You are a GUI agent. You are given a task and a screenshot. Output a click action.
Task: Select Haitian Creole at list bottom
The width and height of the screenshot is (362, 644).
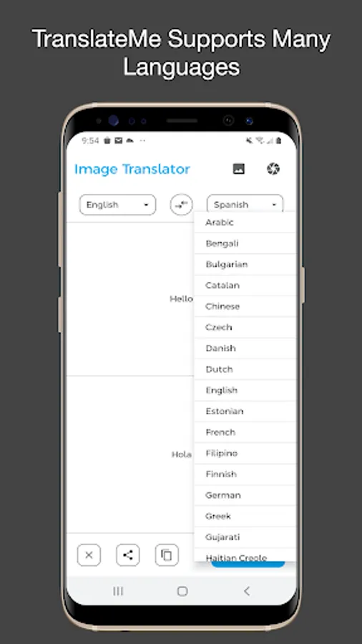245,555
